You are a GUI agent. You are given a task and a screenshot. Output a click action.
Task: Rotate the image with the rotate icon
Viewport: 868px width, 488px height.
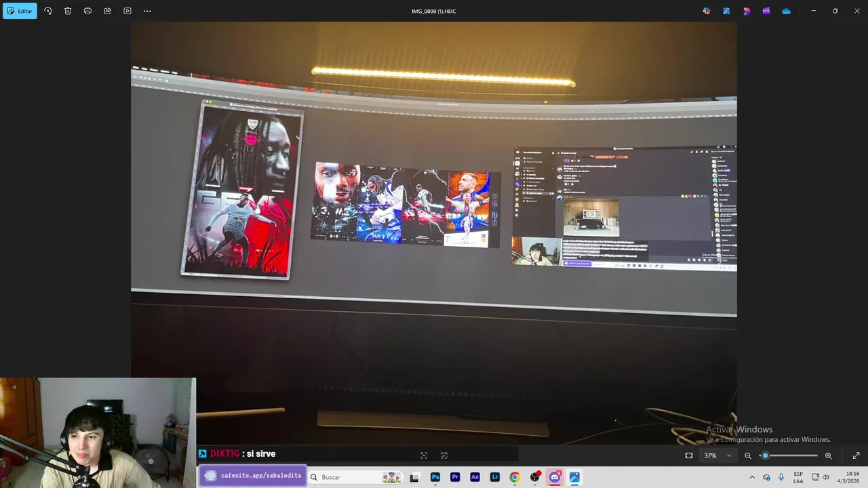47,11
